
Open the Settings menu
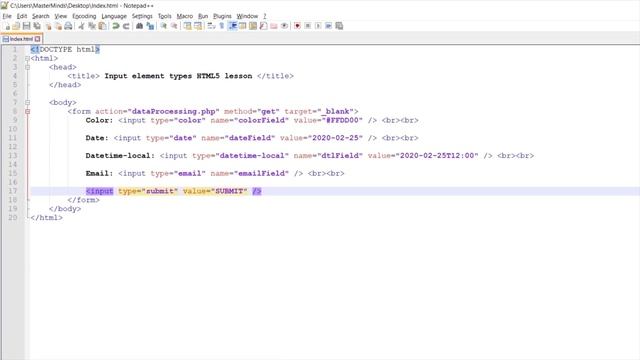(x=142, y=16)
